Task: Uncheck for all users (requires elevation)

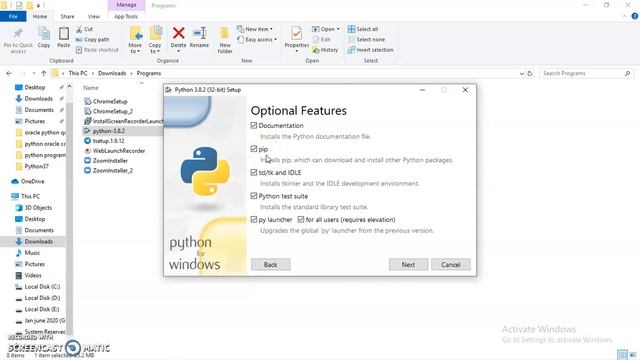Action: click(301, 220)
